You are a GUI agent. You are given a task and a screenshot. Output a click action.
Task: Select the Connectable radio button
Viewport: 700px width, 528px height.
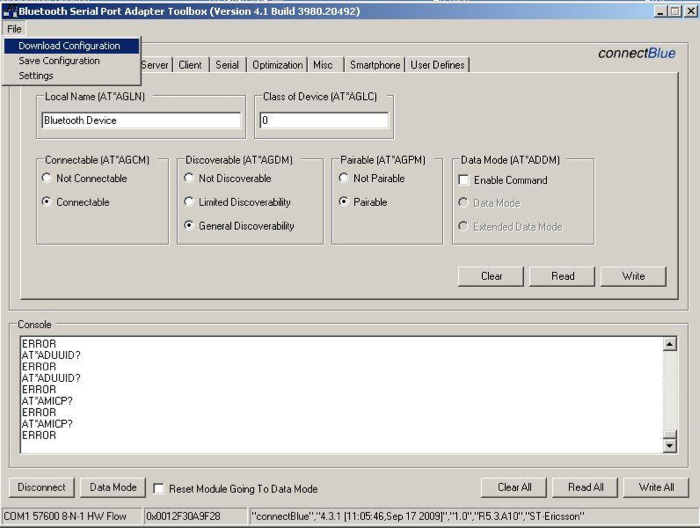[76, 202]
